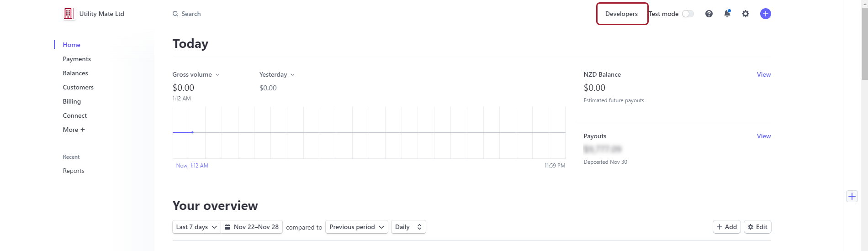
Task: Click the search magnifier icon
Action: pyautogui.click(x=175, y=14)
